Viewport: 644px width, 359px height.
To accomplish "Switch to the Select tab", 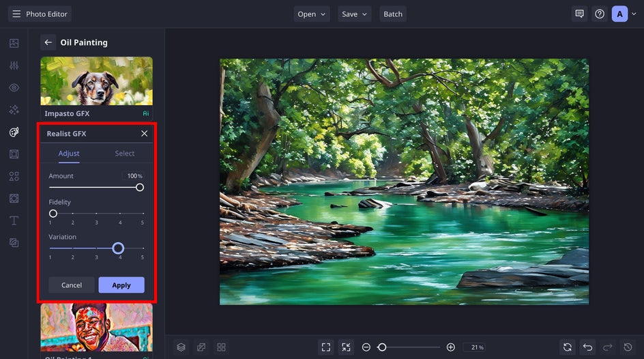I will coord(124,153).
